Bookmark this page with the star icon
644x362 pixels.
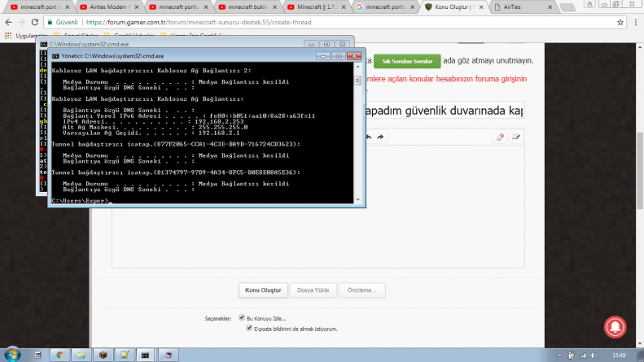[x=620, y=23]
